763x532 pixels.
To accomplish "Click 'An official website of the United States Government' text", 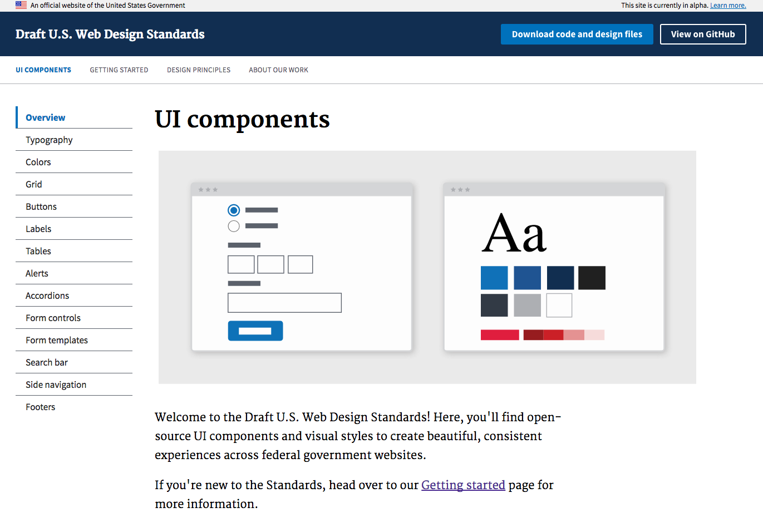I will click(x=107, y=6).
